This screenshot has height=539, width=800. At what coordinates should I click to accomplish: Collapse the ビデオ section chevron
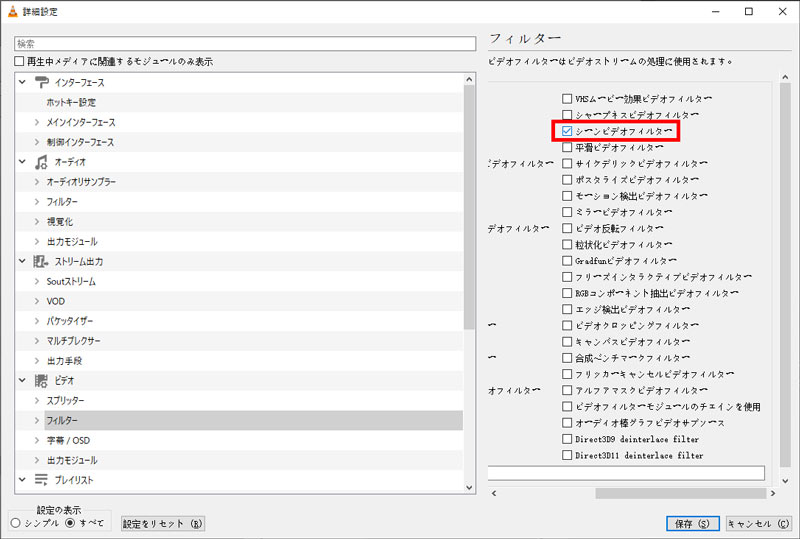click(x=22, y=381)
